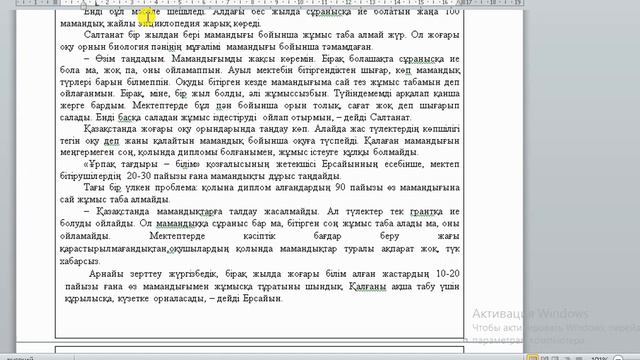The width and height of the screenshot is (640, 360).
Task: Click the underlined word "грантқа"
Action: (426, 211)
